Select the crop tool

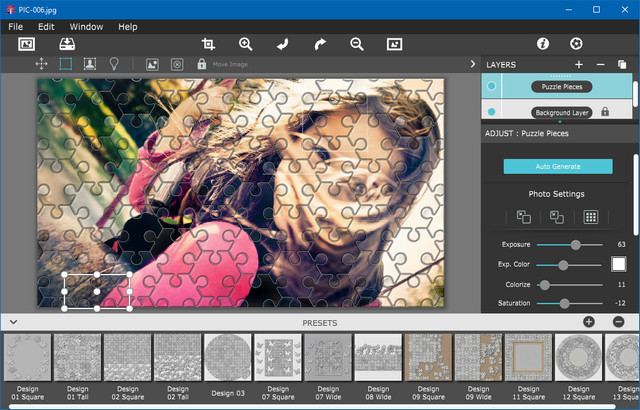pos(208,44)
